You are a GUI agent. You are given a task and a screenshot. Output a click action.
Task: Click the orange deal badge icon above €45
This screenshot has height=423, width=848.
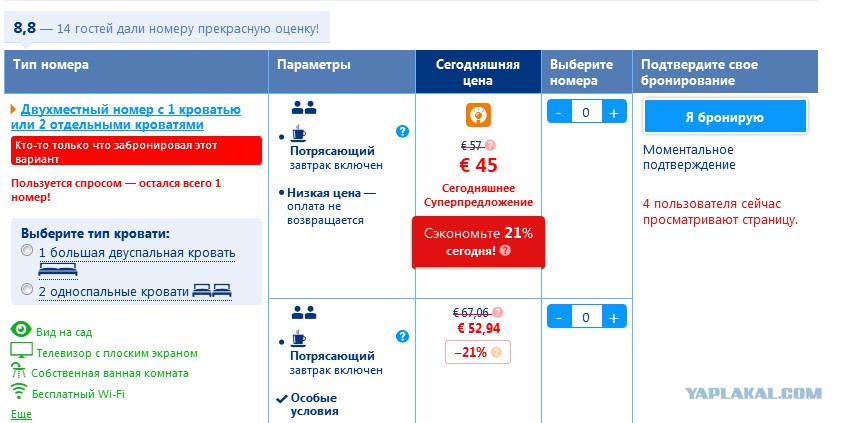pyautogui.click(x=478, y=115)
